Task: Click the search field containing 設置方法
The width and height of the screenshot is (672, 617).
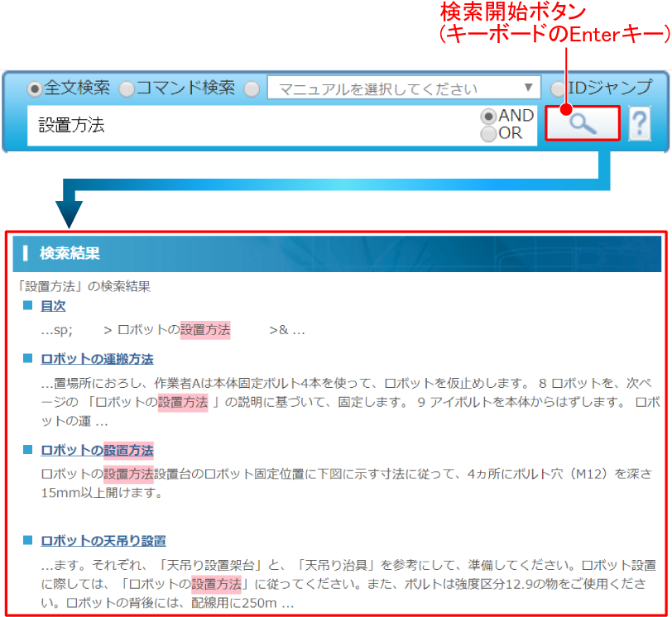Action: pyautogui.click(x=248, y=126)
